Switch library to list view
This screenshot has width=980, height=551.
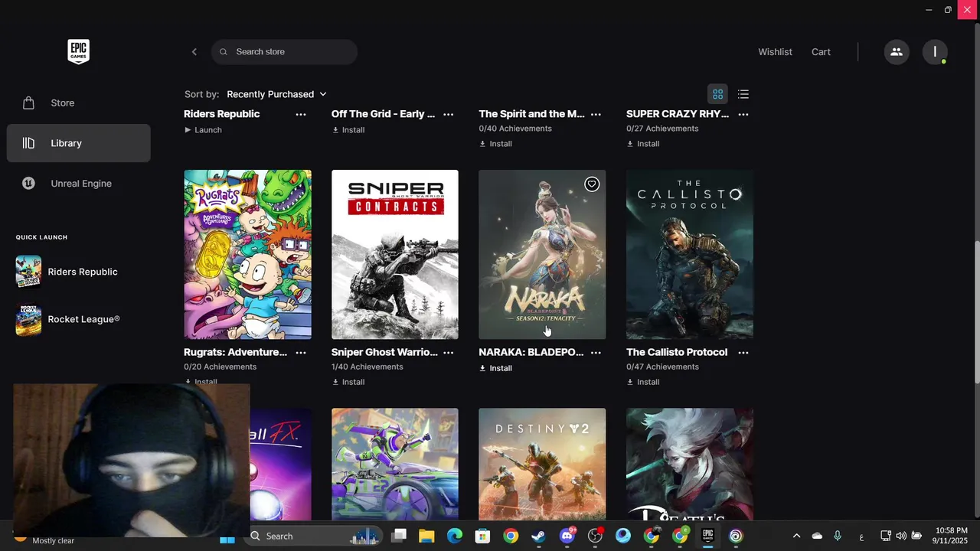coord(743,94)
